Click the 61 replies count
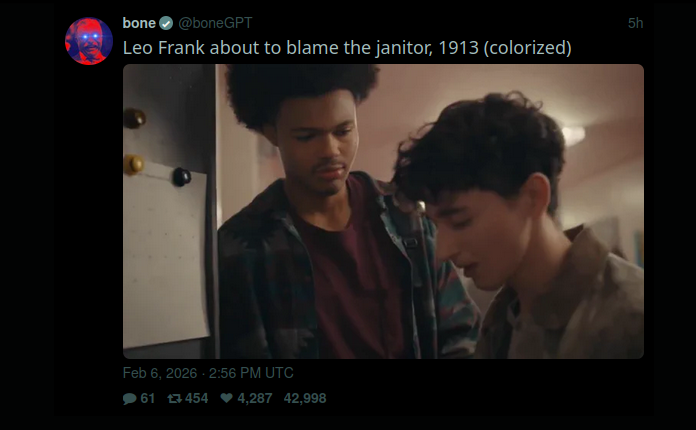The height and width of the screenshot is (430, 696). click(148, 398)
